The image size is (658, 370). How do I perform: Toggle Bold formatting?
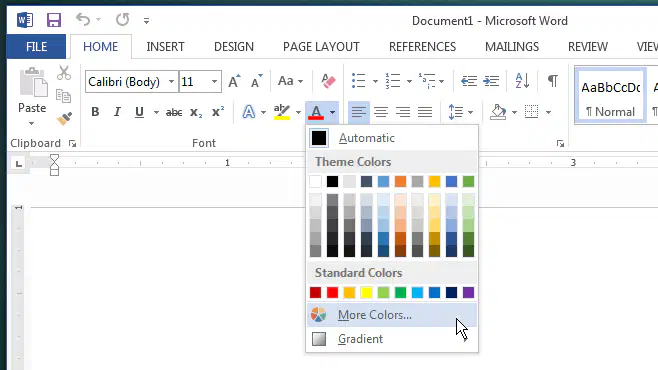(95, 112)
